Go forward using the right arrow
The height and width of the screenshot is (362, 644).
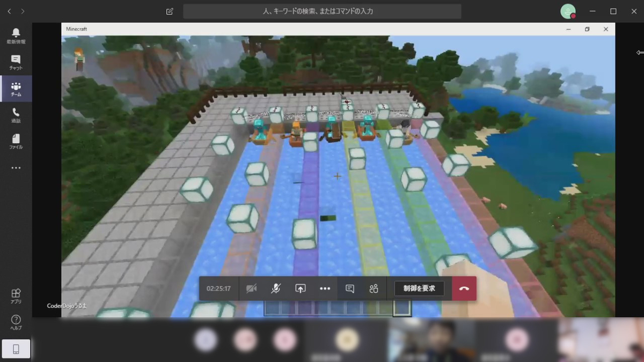23,11
